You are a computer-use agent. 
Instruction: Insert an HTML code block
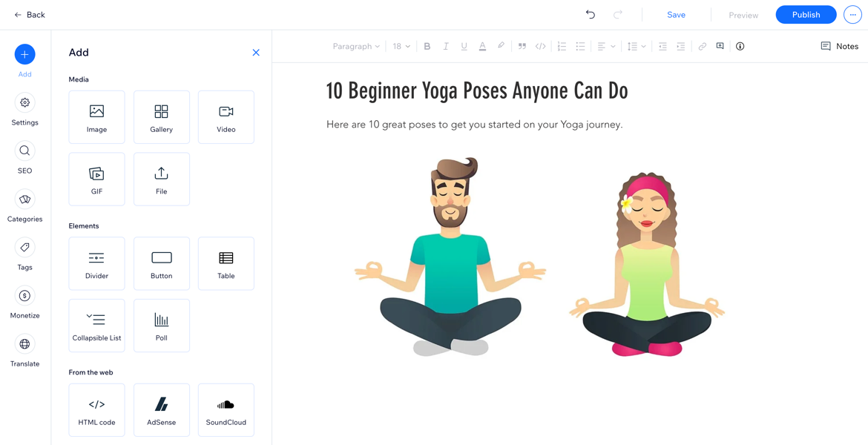pyautogui.click(x=96, y=410)
